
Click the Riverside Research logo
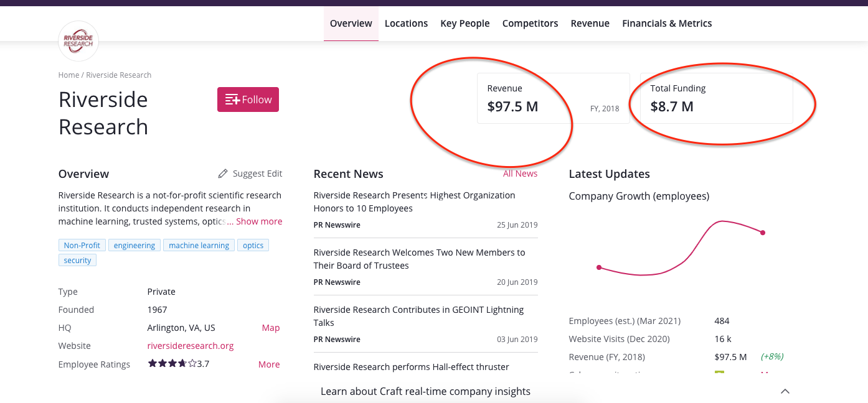(x=78, y=41)
